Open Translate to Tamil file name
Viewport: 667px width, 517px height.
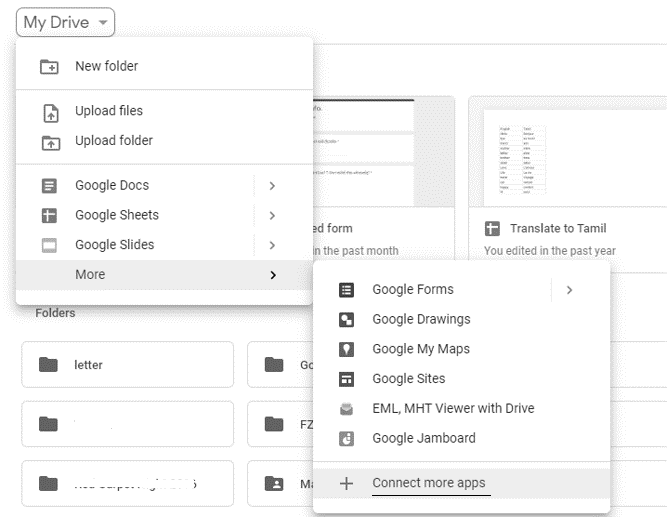pyautogui.click(x=558, y=229)
